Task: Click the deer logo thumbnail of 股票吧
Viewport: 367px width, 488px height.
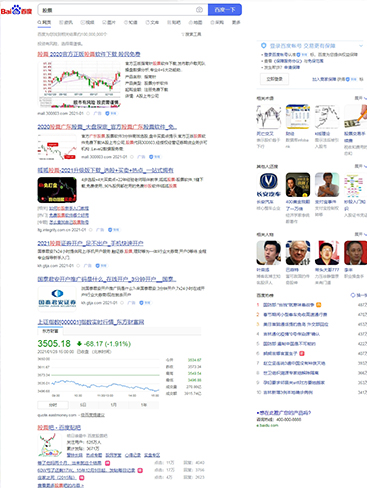Action: 50,445
